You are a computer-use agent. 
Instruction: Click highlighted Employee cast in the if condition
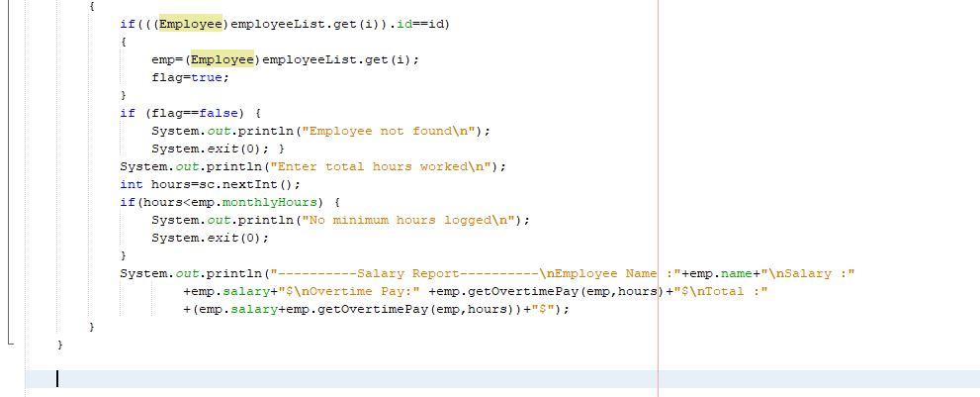click(191, 24)
